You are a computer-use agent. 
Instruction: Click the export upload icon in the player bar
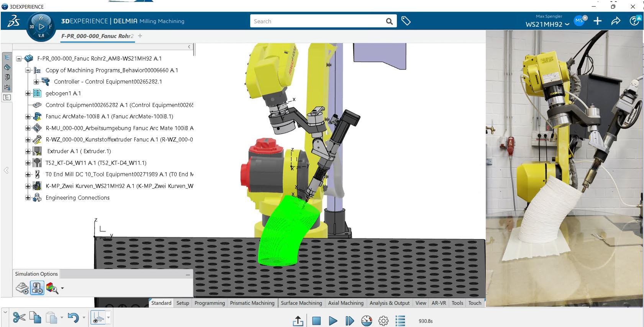[x=298, y=320]
